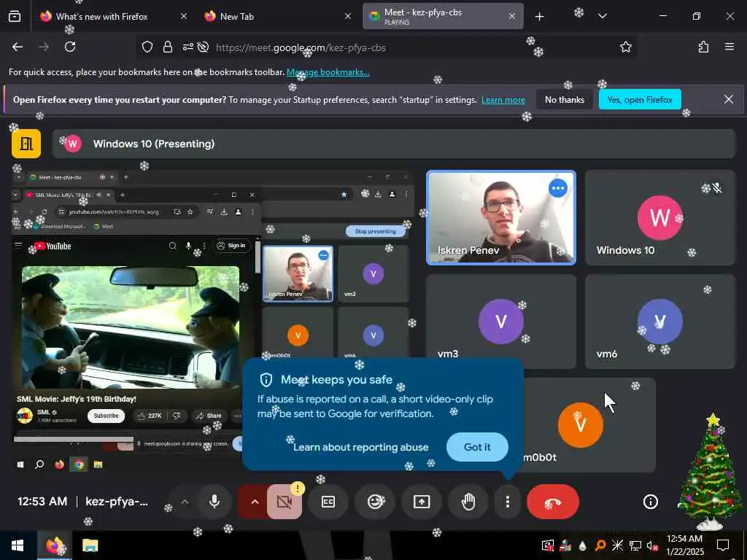Image resolution: width=747 pixels, height=560 pixels.
Task: Open Firefox extensions menu
Action: [x=703, y=47]
